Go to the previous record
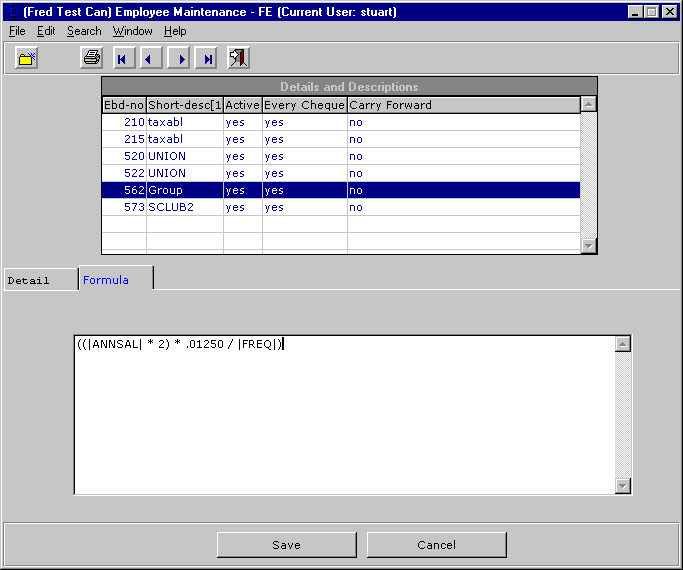Image resolution: width=683 pixels, height=570 pixels. click(150, 58)
